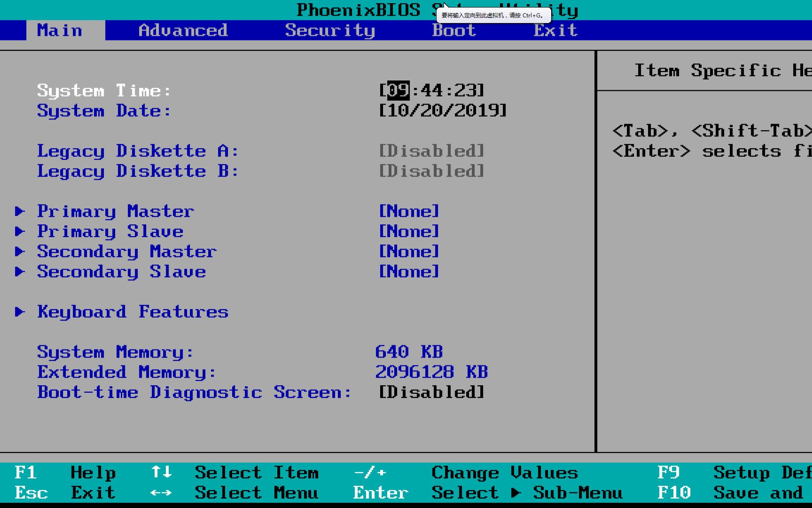Screen dimensions: 812x508
Task: Open the Keyboard Features entry
Action: [x=133, y=312]
